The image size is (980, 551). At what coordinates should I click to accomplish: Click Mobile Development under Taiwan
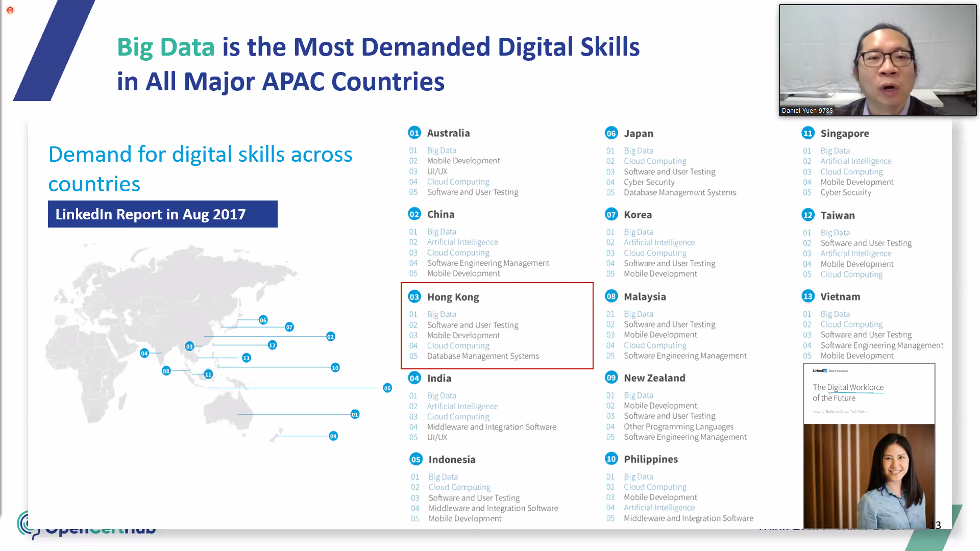tap(857, 264)
